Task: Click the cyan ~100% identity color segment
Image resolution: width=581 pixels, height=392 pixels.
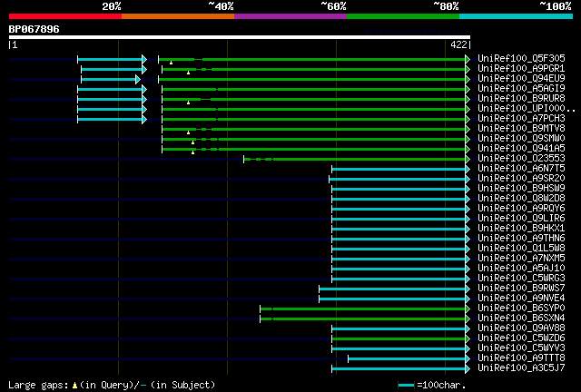Action: point(516,16)
